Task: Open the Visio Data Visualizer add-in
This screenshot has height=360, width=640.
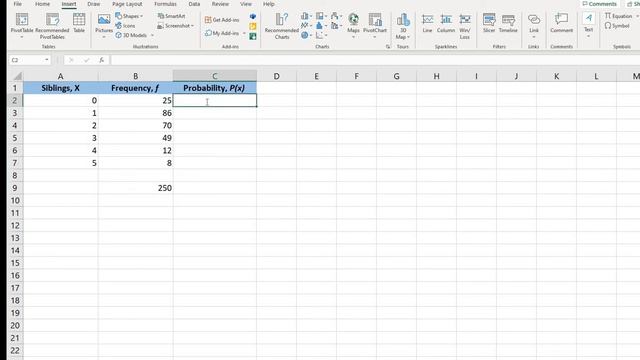Action: click(253, 16)
